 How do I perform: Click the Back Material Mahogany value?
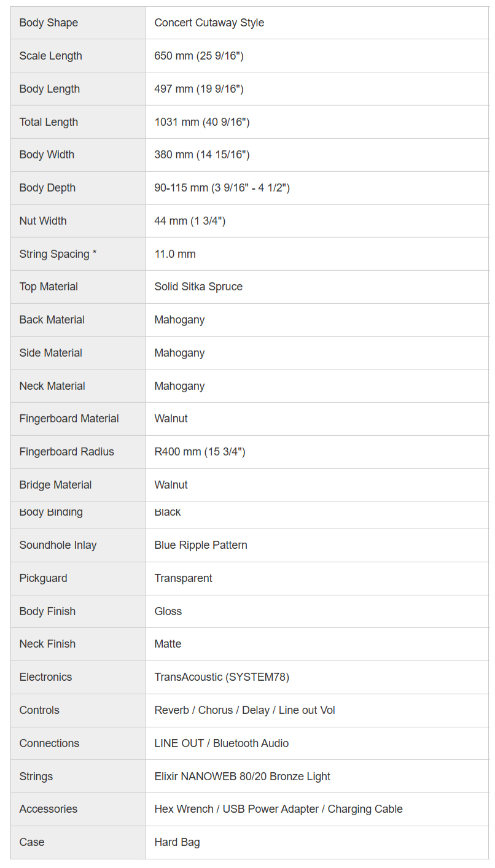point(179,320)
